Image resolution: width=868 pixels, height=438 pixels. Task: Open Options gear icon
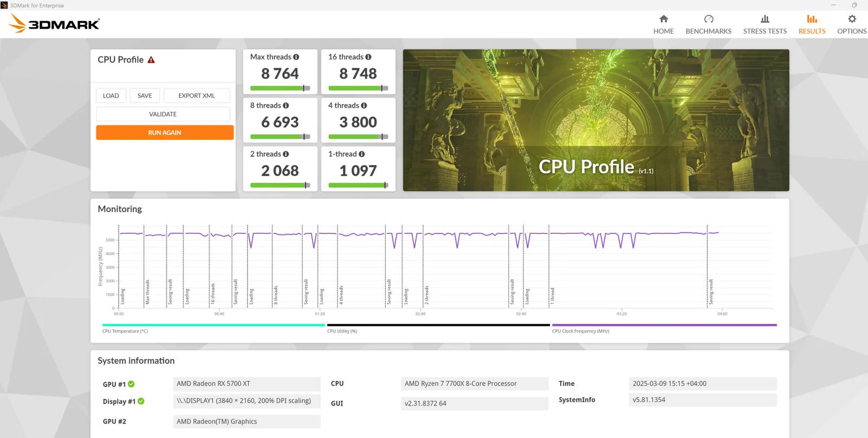pos(852,19)
